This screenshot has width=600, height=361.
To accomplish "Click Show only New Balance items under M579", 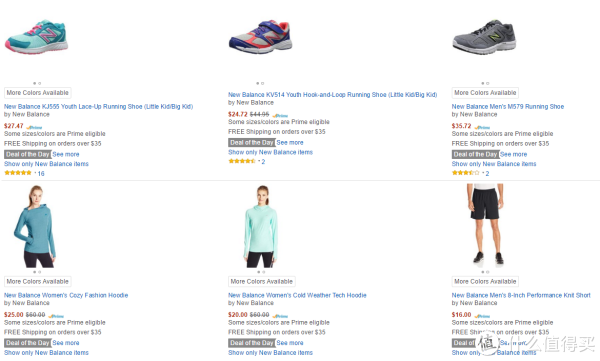I will click(x=494, y=164).
